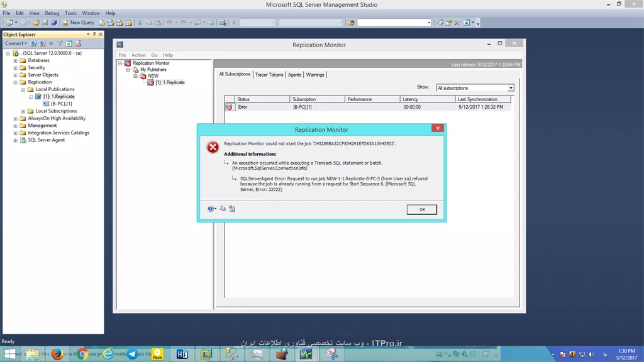Select [1]: 1.Replicate in Replication Monitor tree
Image resolution: width=644 pixels, height=362 pixels.
point(170,82)
